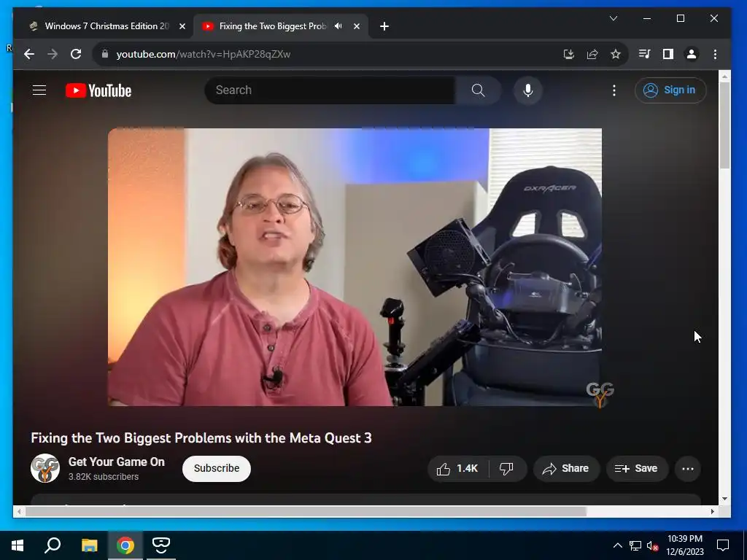This screenshot has width=747, height=560.
Task: Open Chrome side panel
Action: tap(668, 54)
